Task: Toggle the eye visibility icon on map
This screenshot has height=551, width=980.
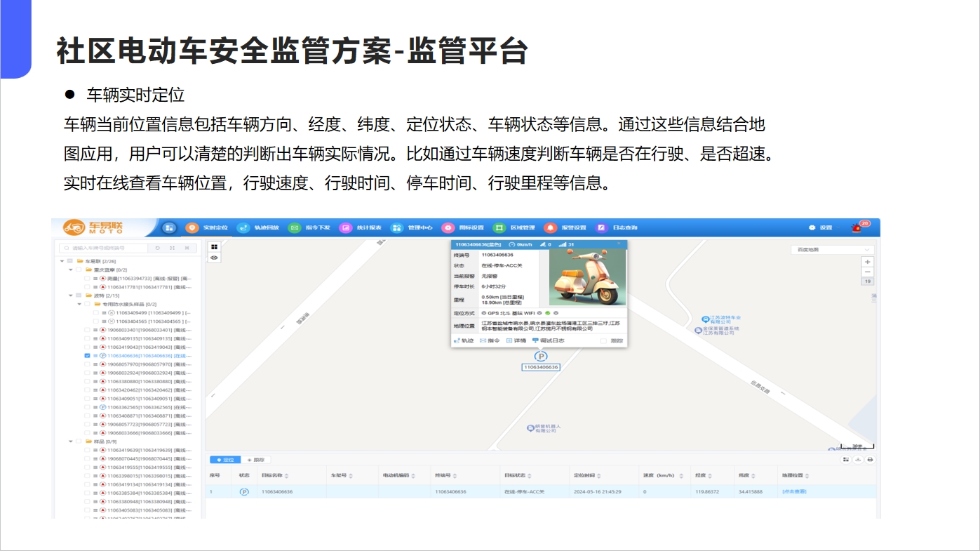Action: click(x=214, y=258)
